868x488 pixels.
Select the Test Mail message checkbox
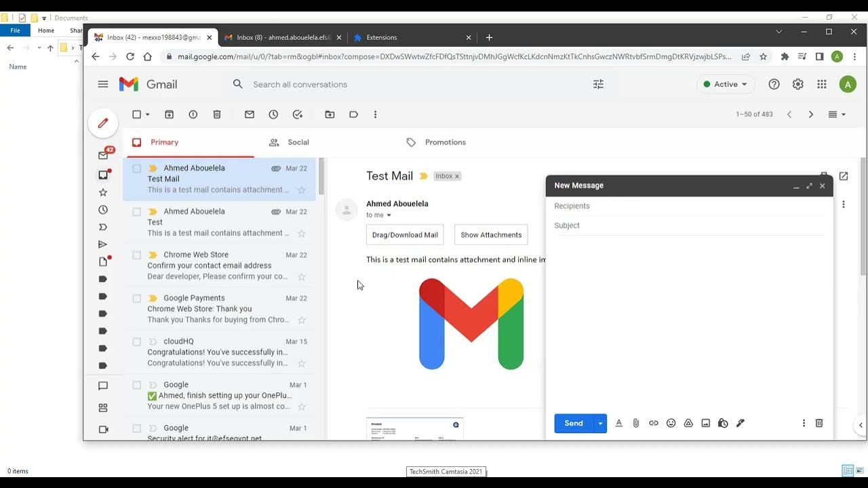coord(136,168)
